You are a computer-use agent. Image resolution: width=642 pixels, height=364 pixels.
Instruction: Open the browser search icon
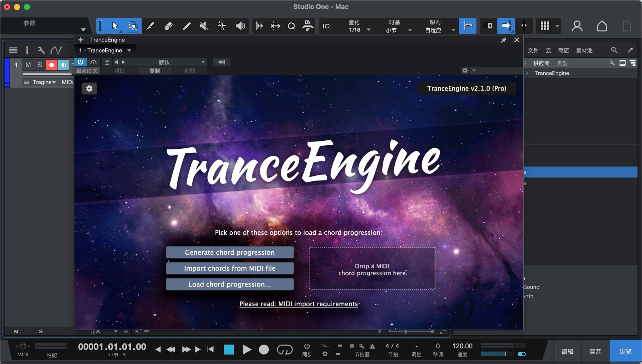(614, 50)
